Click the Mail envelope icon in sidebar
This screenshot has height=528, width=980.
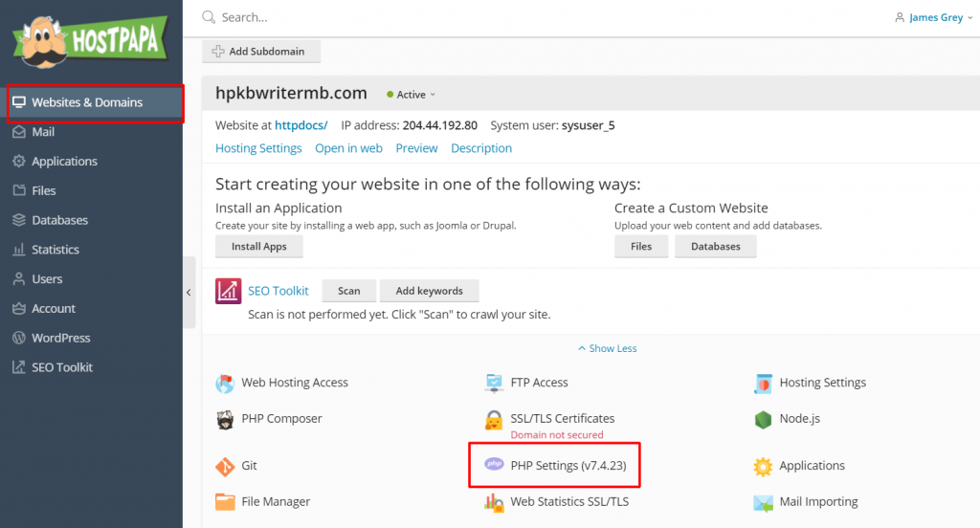pyautogui.click(x=19, y=132)
